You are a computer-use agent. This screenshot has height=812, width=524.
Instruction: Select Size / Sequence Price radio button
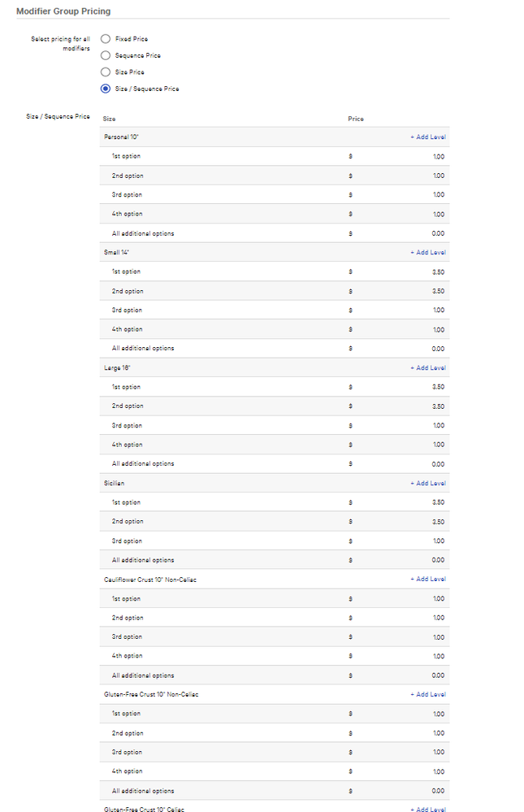(x=106, y=89)
